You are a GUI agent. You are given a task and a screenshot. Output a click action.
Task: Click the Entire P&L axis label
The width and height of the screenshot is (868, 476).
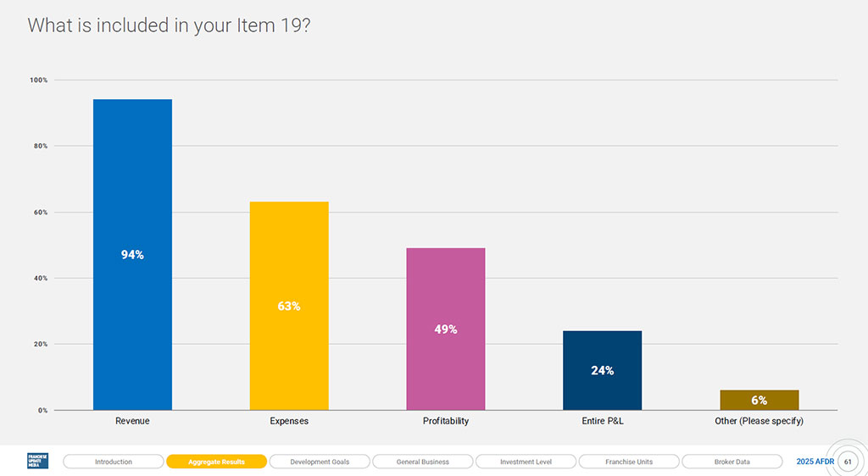pos(603,421)
